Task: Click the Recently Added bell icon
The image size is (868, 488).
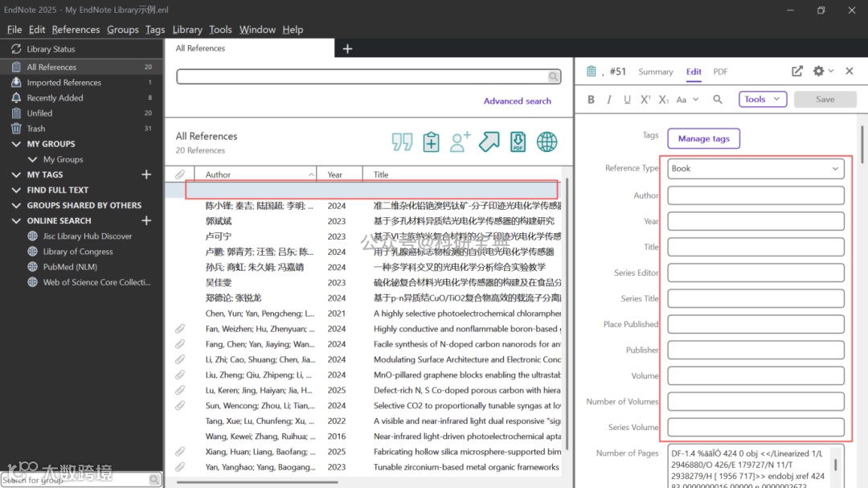Action: (x=16, y=97)
